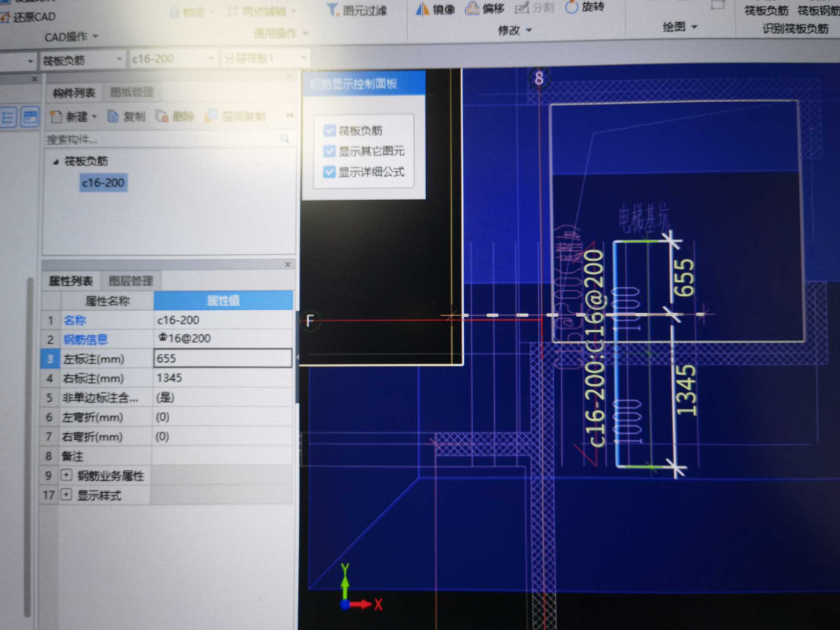This screenshot has width=840, height=630.
Task: Open the 通用操作 dropdown
Action: click(281, 33)
